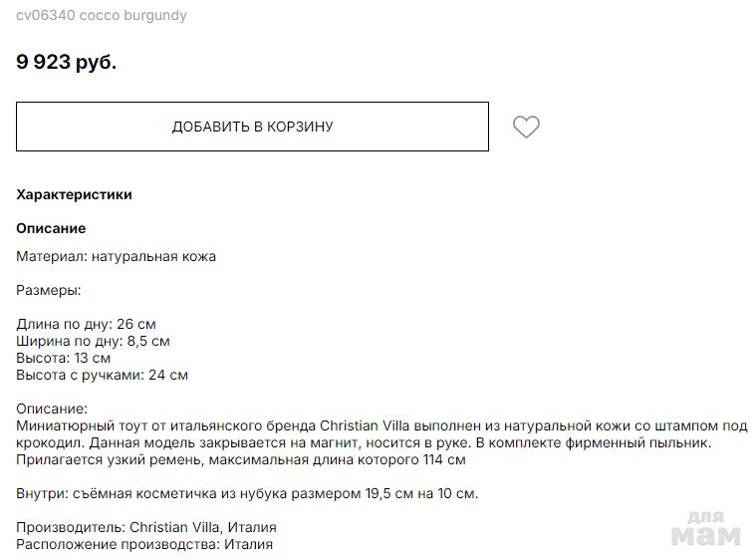Image resolution: width=756 pixels, height=560 pixels.
Task: Click the Внутри: съёмная косметичка line
Action: [x=247, y=493]
